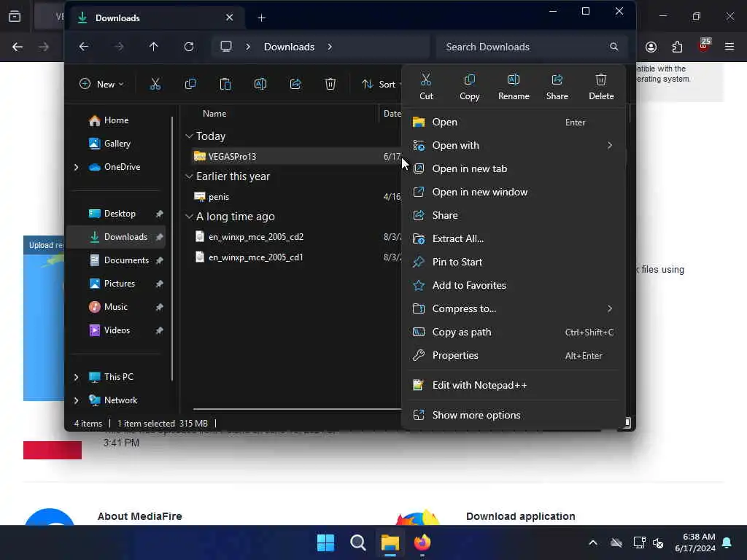Select Open in new tab
This screenshot has width=747, height=560.
click(x=514, y=168)
